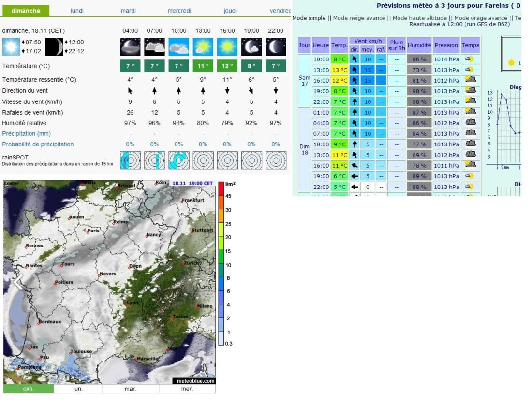Click Sam 13:00 humidity 73 % cell
This screenshot has height=404, width=532.
point(419,70)
